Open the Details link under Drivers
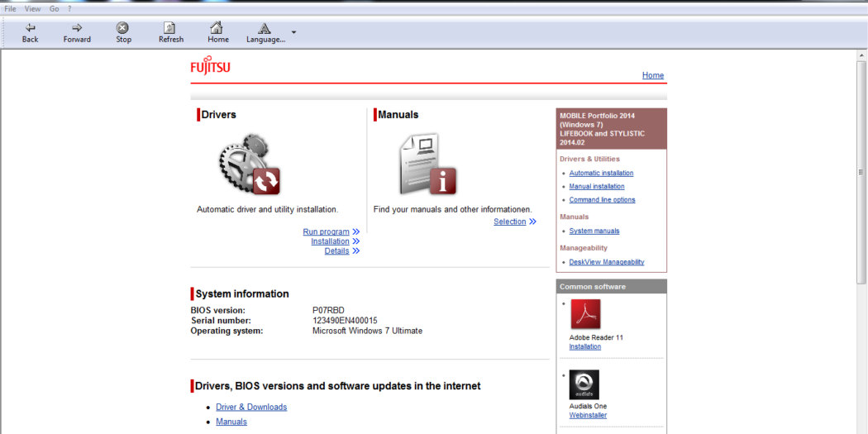Image resolution: width=868 pixels, height=434 pixels. coord(336,250)
